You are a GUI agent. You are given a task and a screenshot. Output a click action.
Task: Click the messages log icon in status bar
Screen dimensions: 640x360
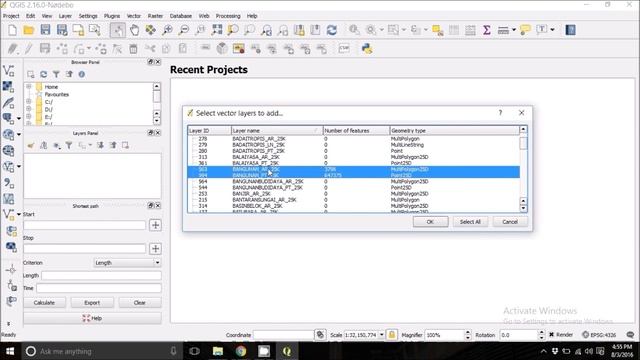point(630,335)
